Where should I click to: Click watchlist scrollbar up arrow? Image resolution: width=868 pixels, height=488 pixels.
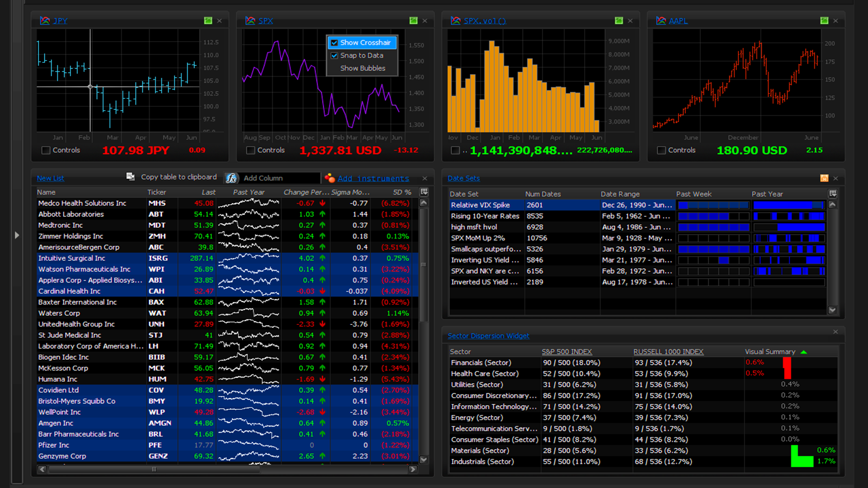coord(424,203)
